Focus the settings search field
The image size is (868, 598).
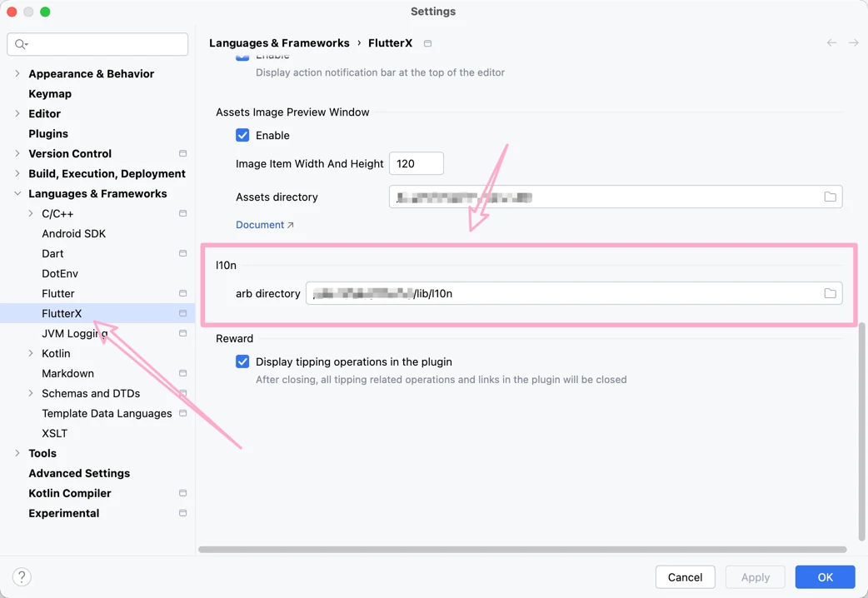97,44
